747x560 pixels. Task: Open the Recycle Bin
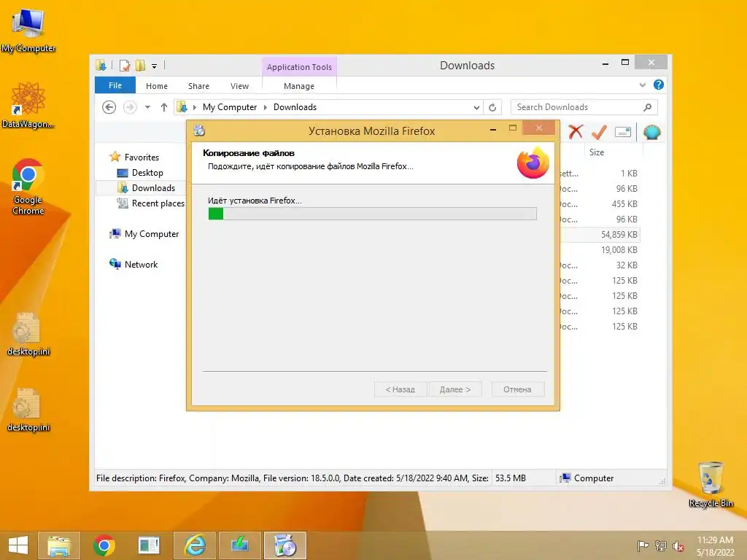coord(711,484)
